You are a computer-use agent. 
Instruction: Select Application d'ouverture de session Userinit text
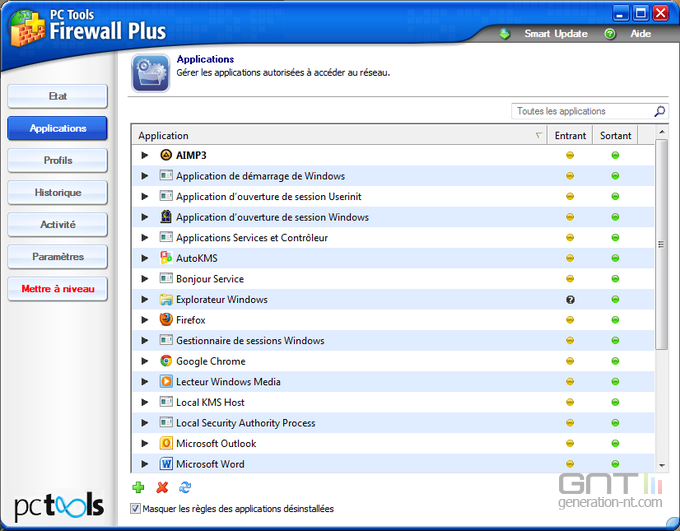[x=268, y=197]
